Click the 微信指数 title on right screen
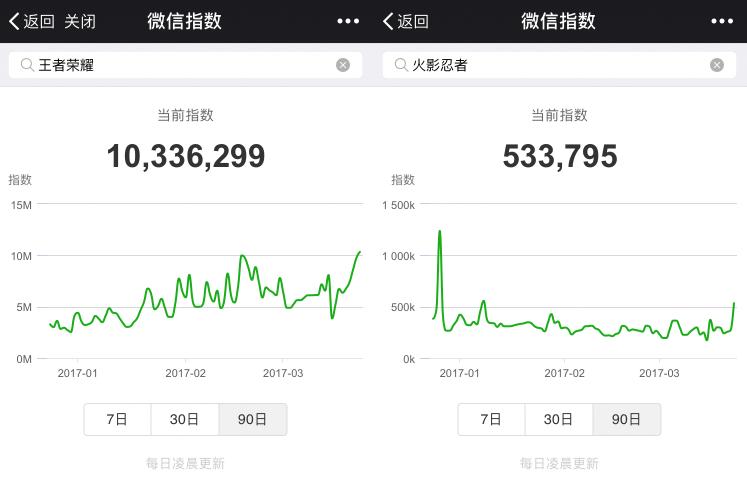The width and height of the screenshot is (747, 490). pos(558,21)
